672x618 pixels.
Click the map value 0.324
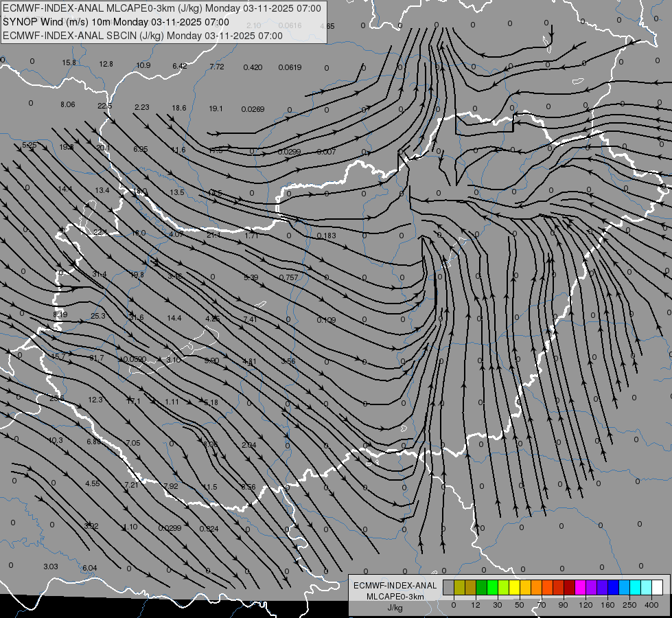209,529
